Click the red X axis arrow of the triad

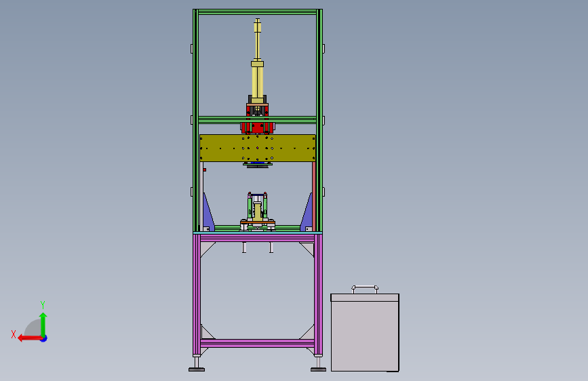pyautogui.click(x=29, y=338)
